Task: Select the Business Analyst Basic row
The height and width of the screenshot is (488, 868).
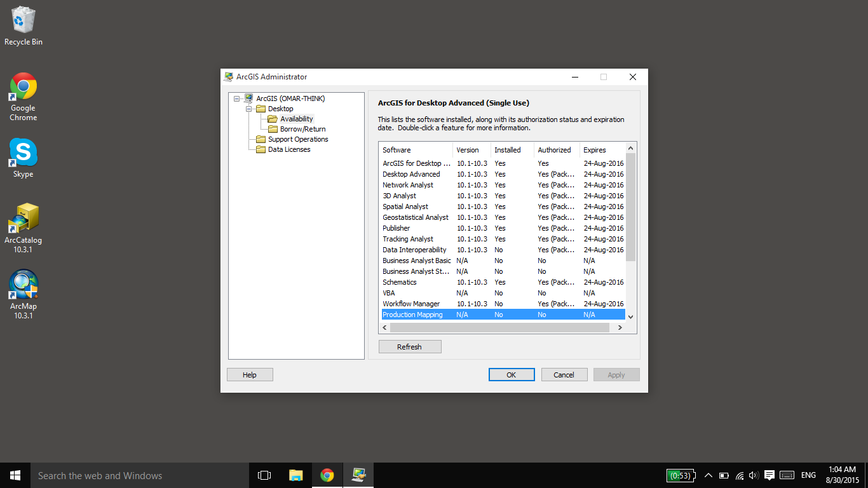Action: 503,261
